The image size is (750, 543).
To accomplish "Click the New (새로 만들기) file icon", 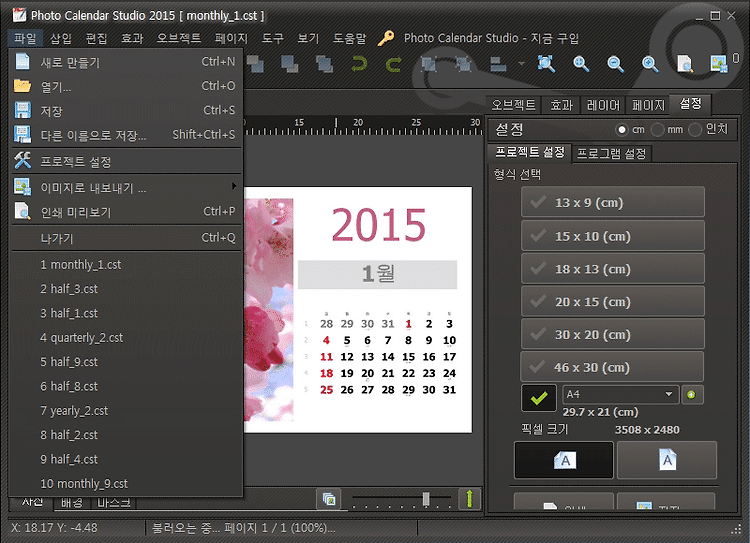I will coord(22,62).
